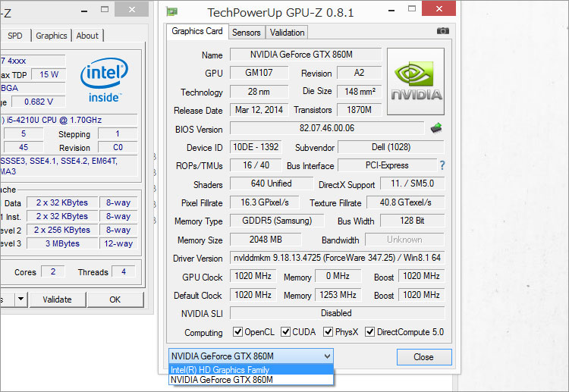
Task: Click the Texture Fillrate value 40.8 GTexel/s
Action: tap(405, 202)
